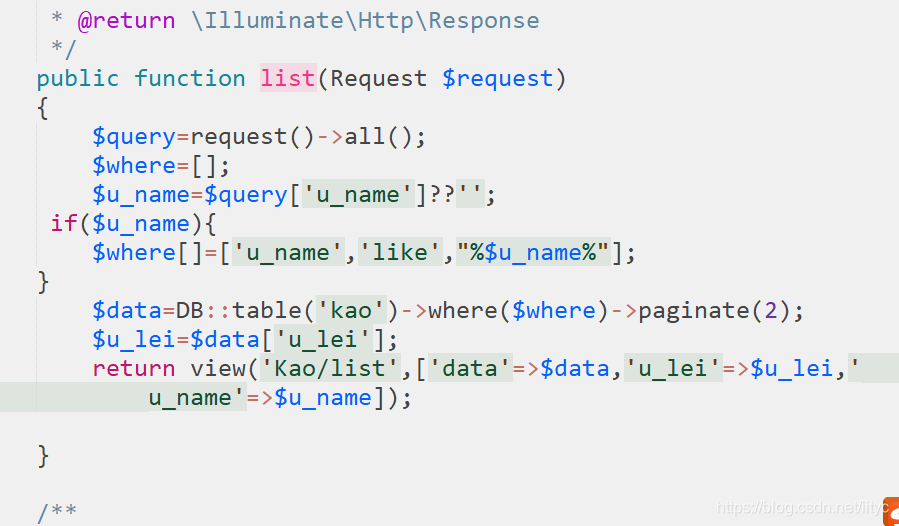Click the "%$u_name%" string
Image resolution: width=899 pixels, height=526 pixels.
[x=533, y=252]
